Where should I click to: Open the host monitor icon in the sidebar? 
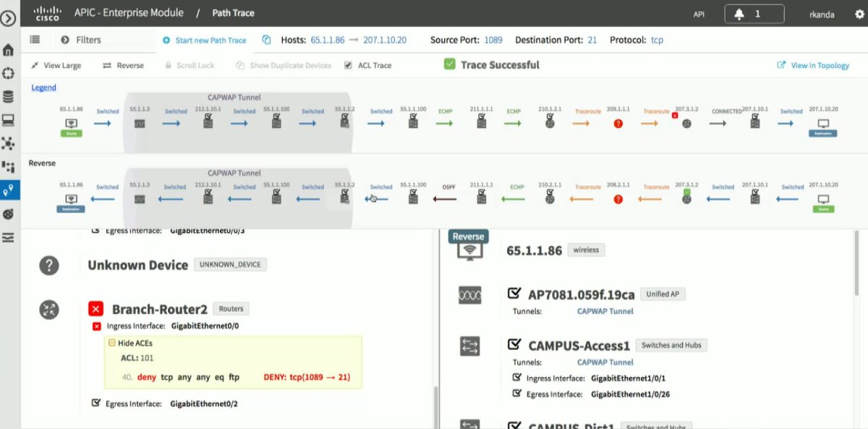pos(9,119)
